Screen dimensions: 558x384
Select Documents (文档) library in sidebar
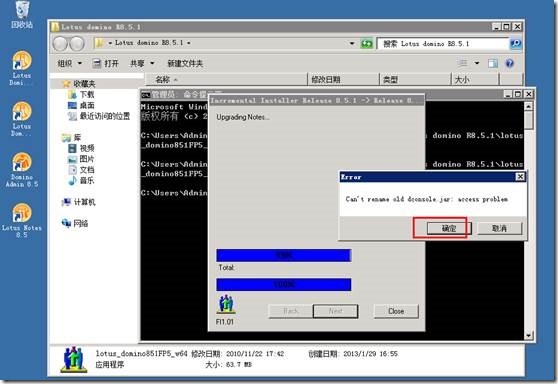pos(81,170)
